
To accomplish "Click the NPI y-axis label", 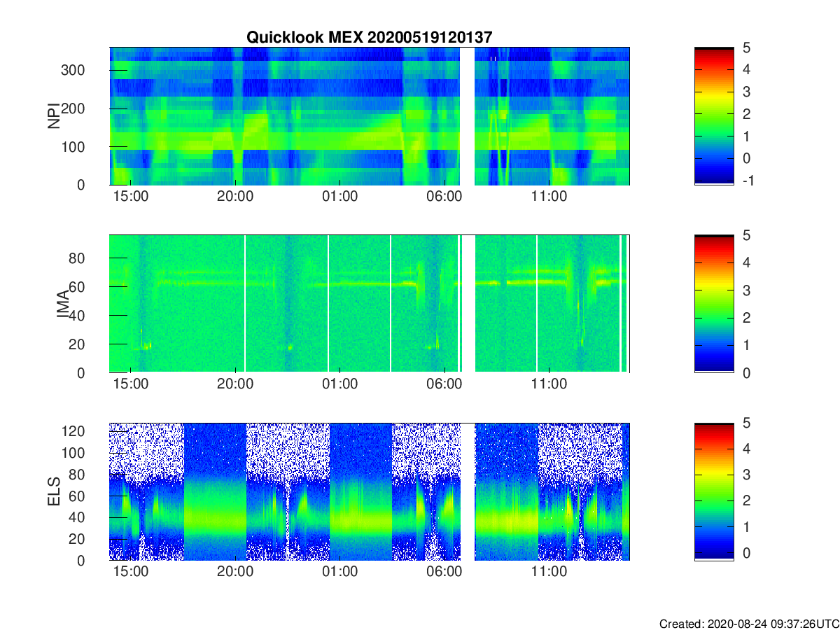I will [54, 116].
